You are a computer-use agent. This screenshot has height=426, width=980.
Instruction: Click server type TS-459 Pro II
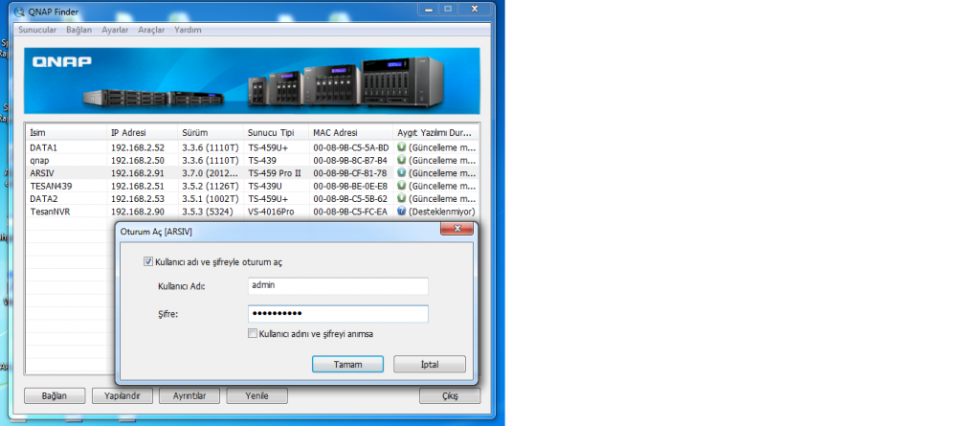coord(275,172)
